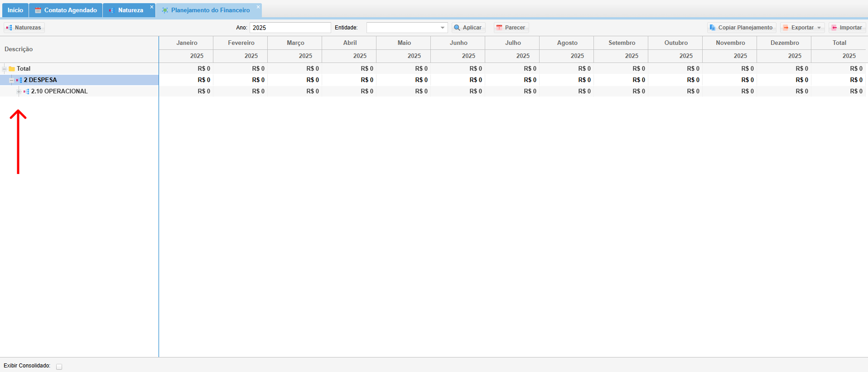Viewport: 868px width, 372px height.
Task: Click the Novembro column header
Action: pos(730,43)
